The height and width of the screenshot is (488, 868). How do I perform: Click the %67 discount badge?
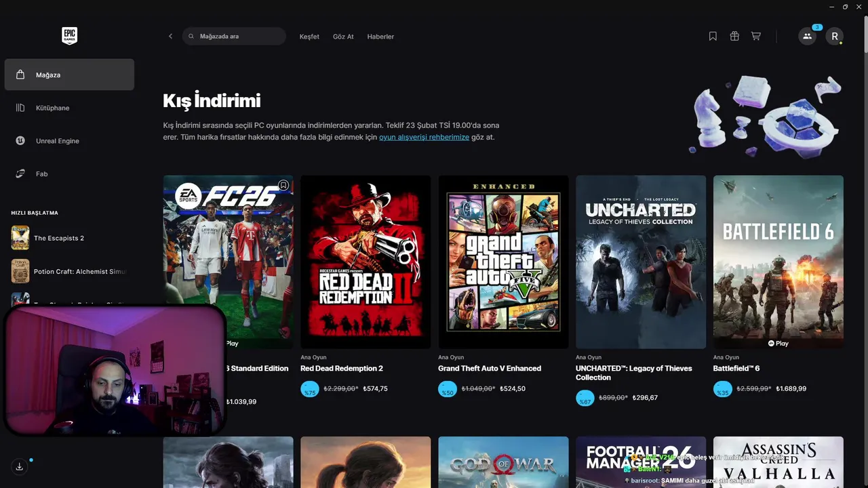(x=585, y=398)
